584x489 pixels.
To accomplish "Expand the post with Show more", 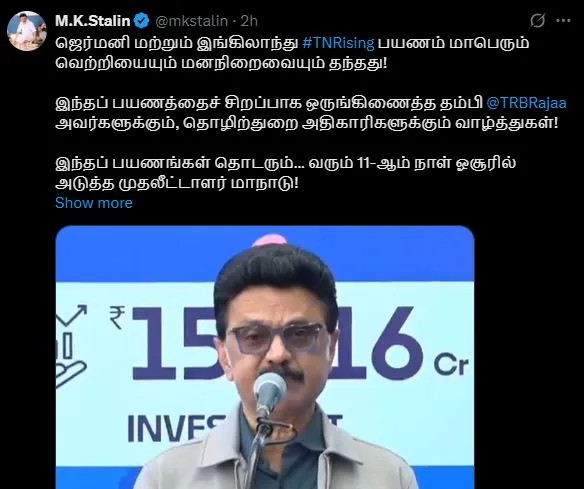I will coord(94,203).
